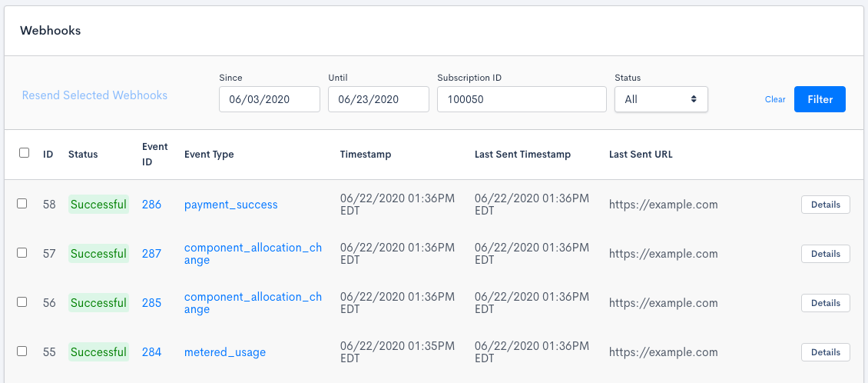Open event ID 286 link
The image size is (868, 383).
(151, 205)
